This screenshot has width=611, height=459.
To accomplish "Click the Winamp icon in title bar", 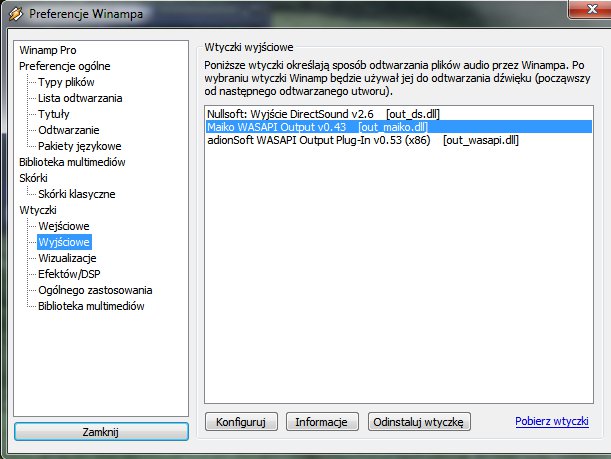I will click(x=16, y=14).
